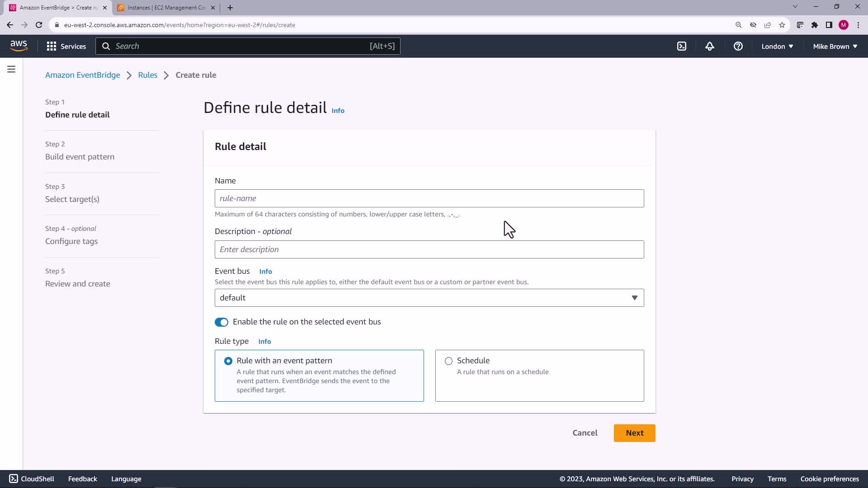This screenshot has height=488, width=868.
Task: Click the Description optional text field
Action: 429,249
